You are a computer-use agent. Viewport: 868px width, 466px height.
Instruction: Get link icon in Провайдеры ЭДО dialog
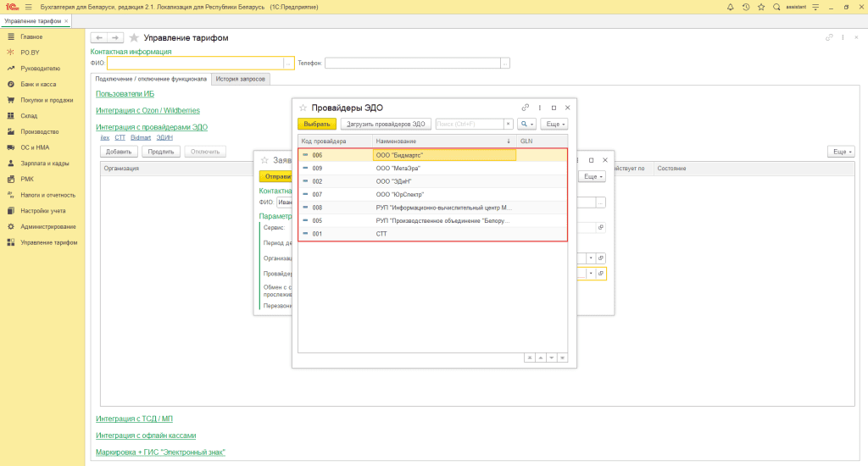click(526, 108)
